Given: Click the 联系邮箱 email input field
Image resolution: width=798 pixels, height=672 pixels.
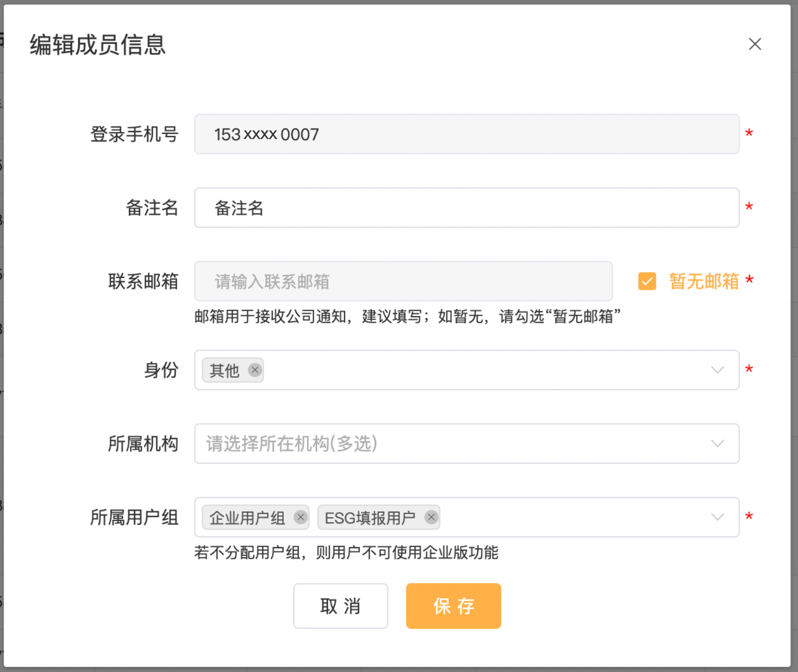Looking at the screenshot, I should tap(403, 281).
